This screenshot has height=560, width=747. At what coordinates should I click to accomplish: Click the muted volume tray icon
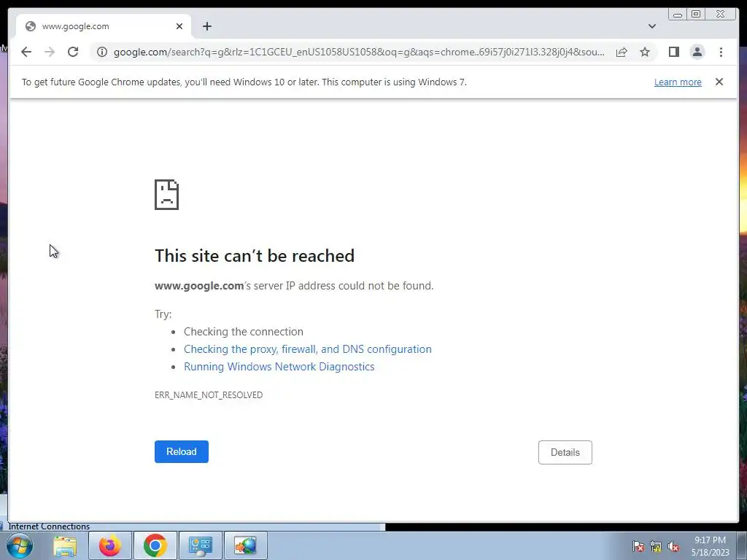673,547
